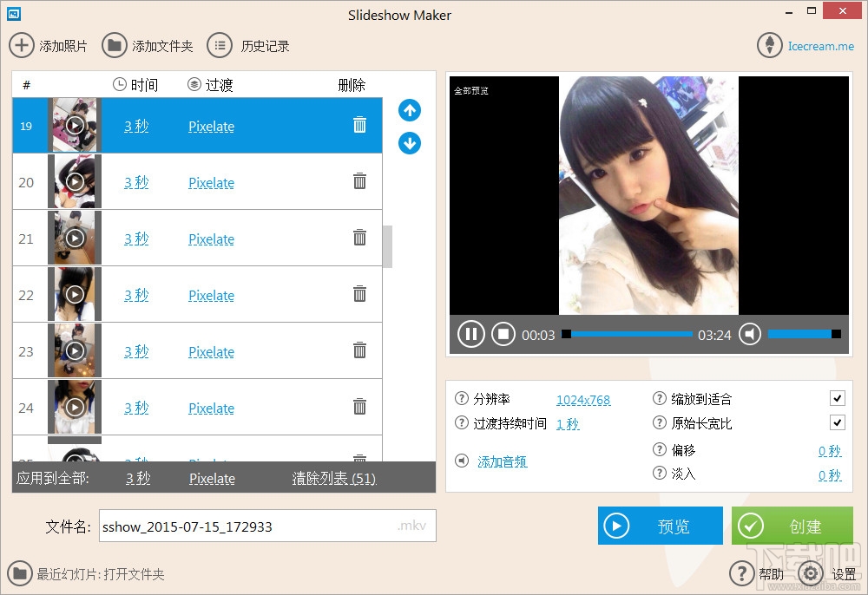Sort by 时间 column header
The height and width of the screenshot is (595, 868).
pos(135,85)
